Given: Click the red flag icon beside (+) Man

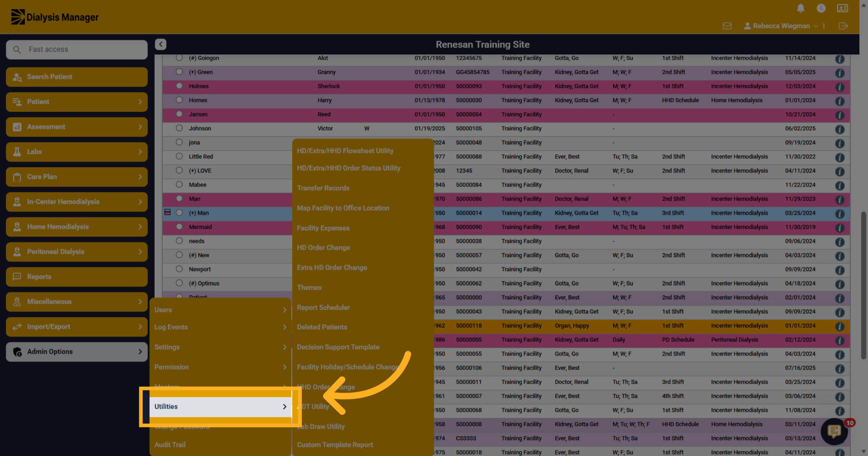Looking at the screenshot, I should point(167,212).
